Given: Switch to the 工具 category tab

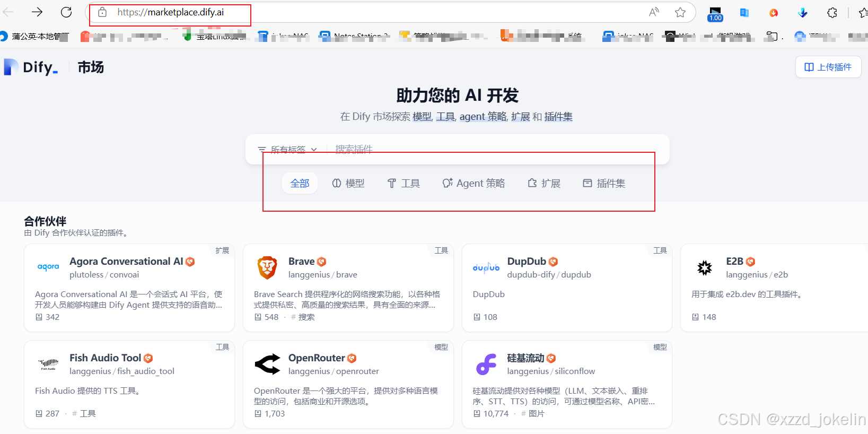Looking at the screenshot, I should [x=404, y=183].
